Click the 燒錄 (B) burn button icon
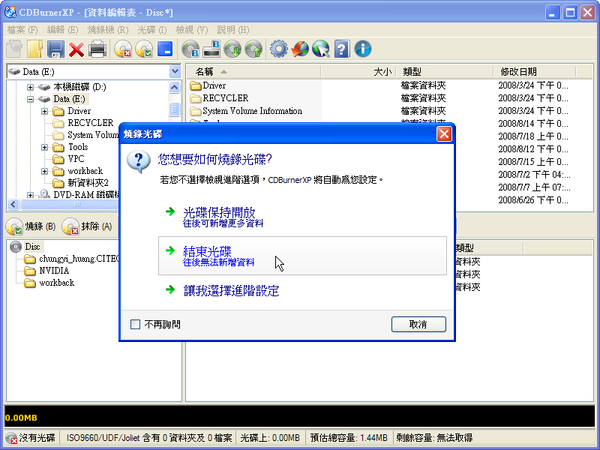 tap(15, 227)
